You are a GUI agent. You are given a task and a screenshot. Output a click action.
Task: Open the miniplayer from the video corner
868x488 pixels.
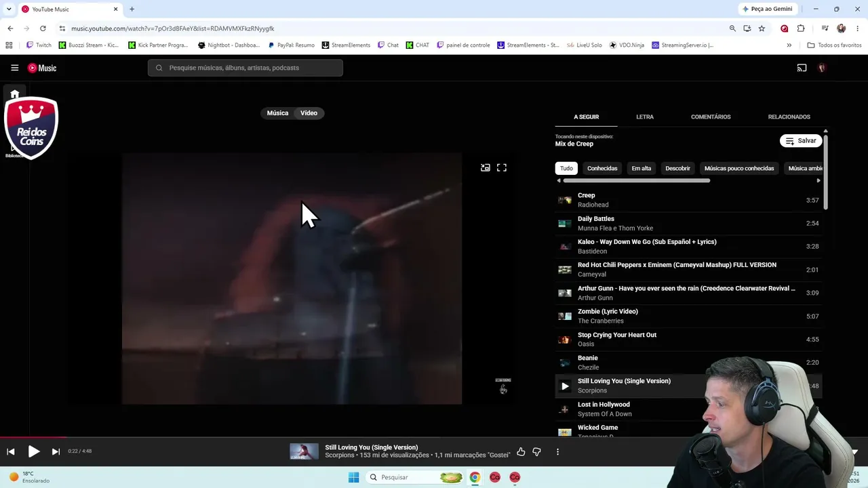[x=486, y=167]
